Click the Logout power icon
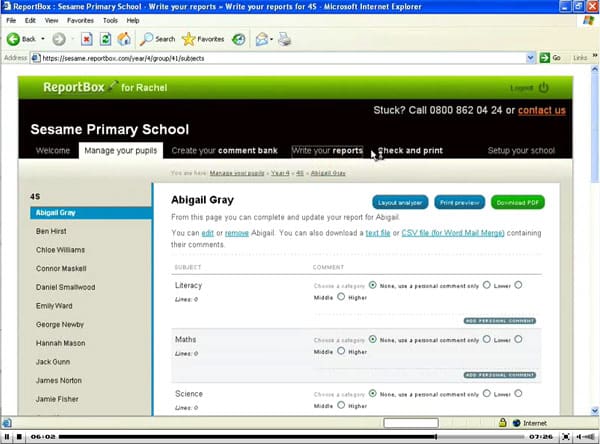This screenshot has height=444, width=600. point(543,88)
